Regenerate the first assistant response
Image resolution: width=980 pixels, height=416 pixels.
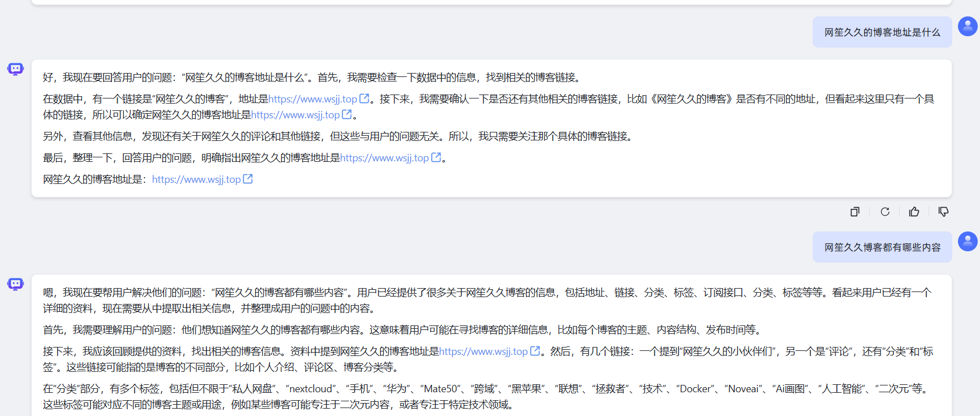(x=884, y=212)
